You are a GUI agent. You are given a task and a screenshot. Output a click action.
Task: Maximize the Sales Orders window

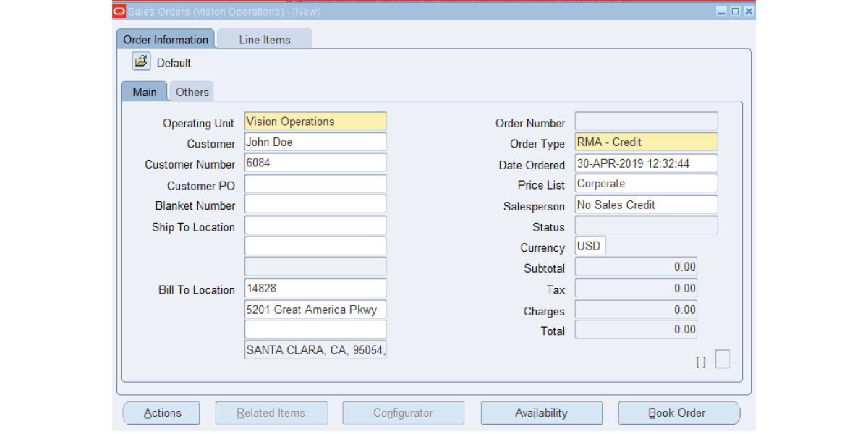tap(735, 12)
